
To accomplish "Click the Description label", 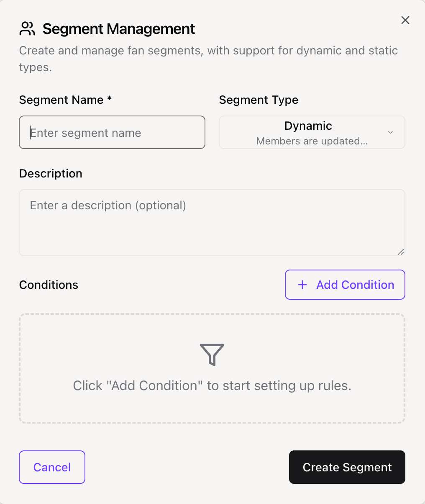I will 51,174.
